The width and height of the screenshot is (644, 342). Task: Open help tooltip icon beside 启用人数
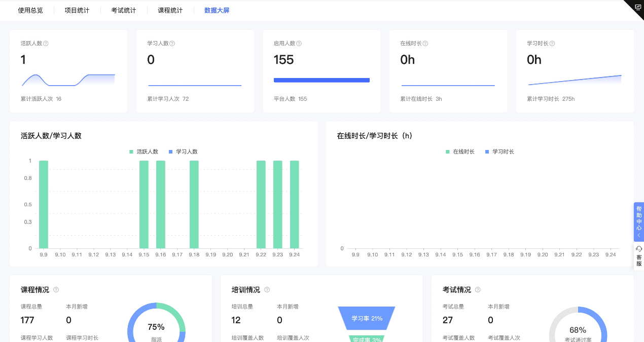coord(298,44)
